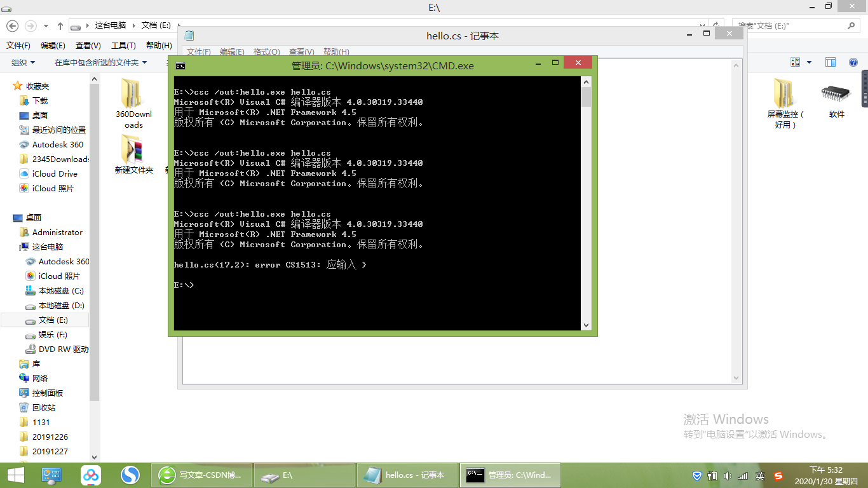
Task: Toggle the preview pane icon
Action: [830, 62]
